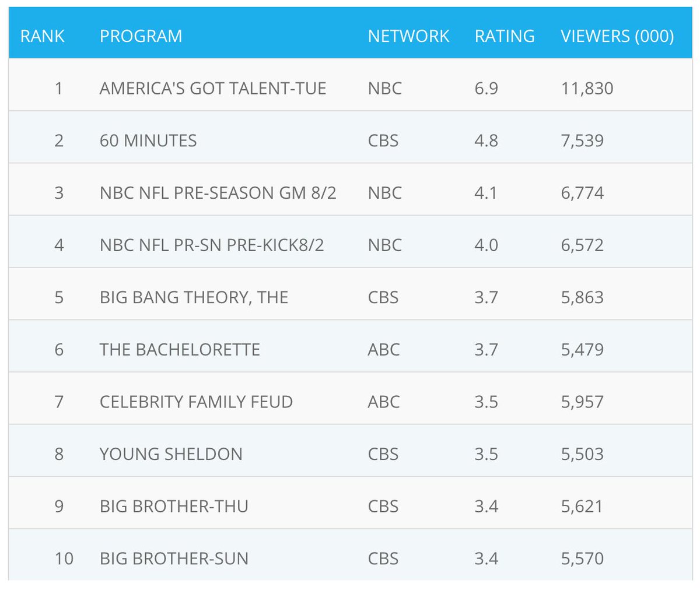The height and width of the screenshot is (594, 700).
Task: Click the Big Brother-Sun program entry
Action: click(174, 558)
